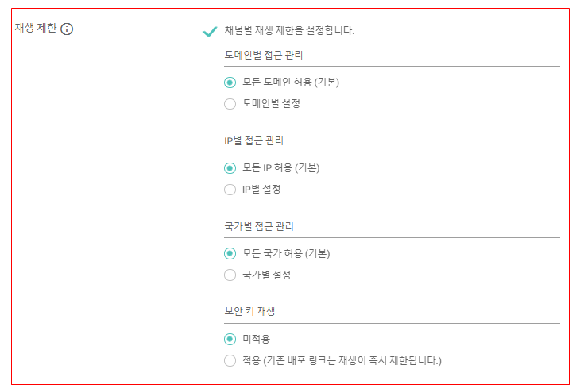The height and width of the screenshot is (392, 580).
Task: Select 모든 IP 허용 (기본) radio button
Action: (x=230, y=168)
